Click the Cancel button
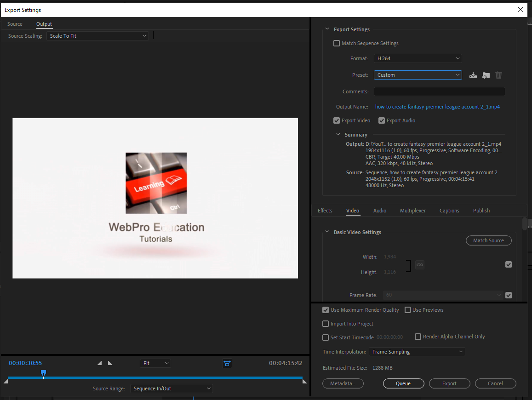The width and height of the screenshot is (532, 400). coord(495,383)
